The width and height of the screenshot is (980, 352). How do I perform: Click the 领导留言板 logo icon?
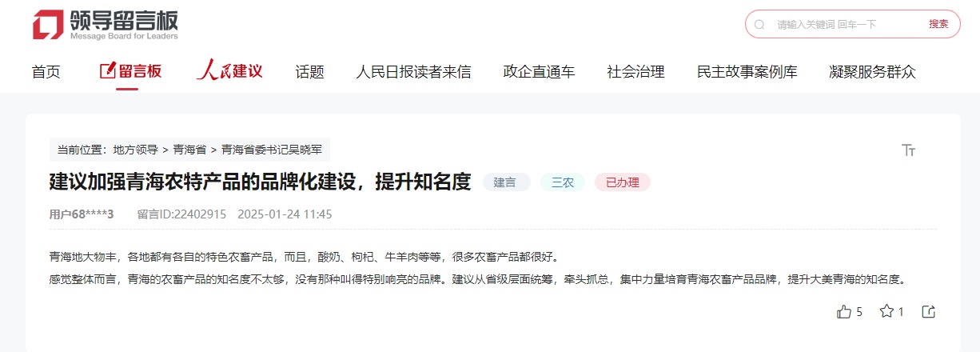click(x=48, y=24)
